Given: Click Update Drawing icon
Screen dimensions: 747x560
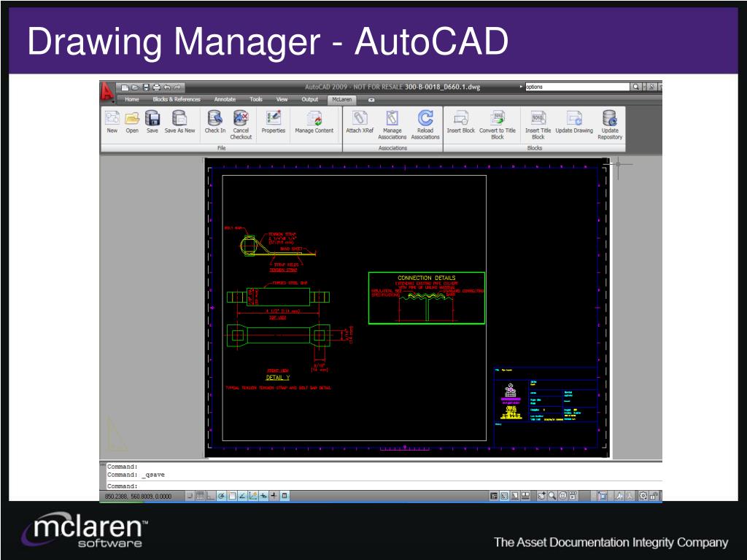Looking at the screenshot, I should [574, 122].
